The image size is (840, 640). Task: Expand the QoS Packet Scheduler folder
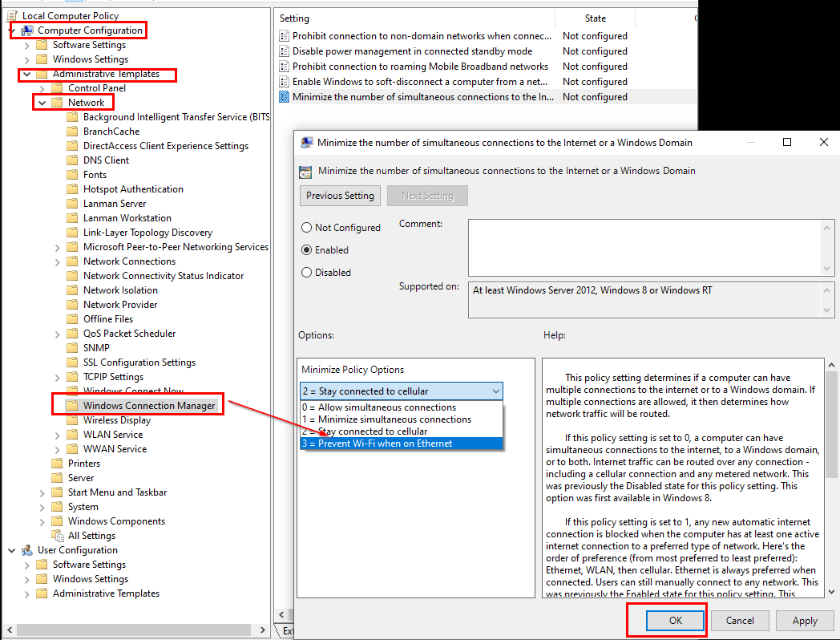click(x=58, y=334)
